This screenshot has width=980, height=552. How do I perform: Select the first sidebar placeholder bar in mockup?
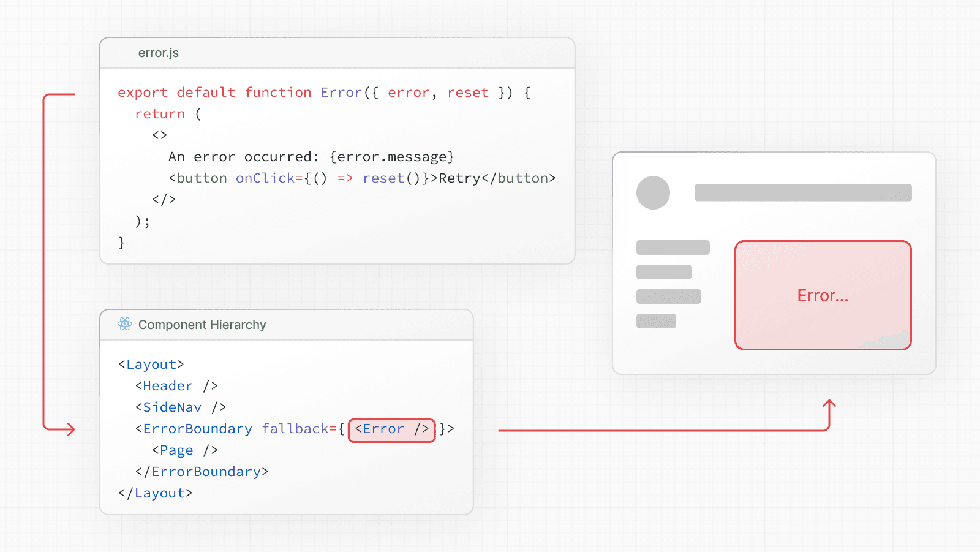coord(672,247)
